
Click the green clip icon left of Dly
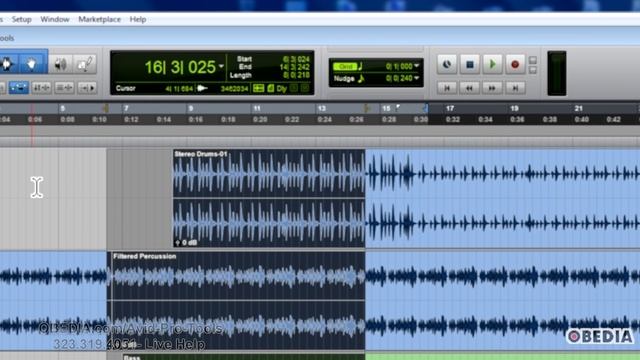(x=271, y=88)
